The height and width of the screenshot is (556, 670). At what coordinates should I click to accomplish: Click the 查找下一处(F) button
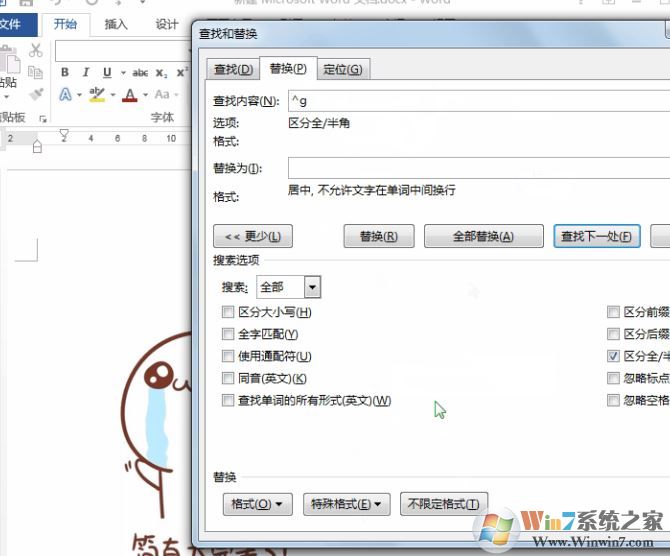click(597, 236)
